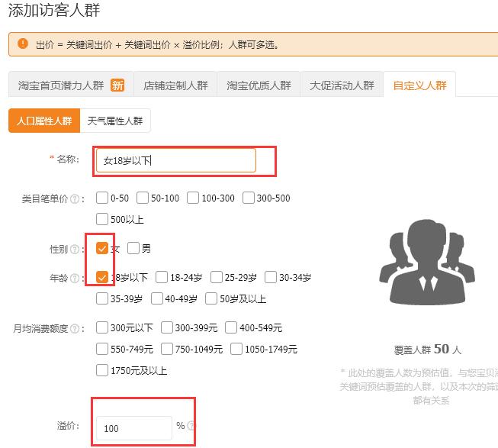Check the 550-749元 spending checkbox
498x448 pixels.
point(102,349)
